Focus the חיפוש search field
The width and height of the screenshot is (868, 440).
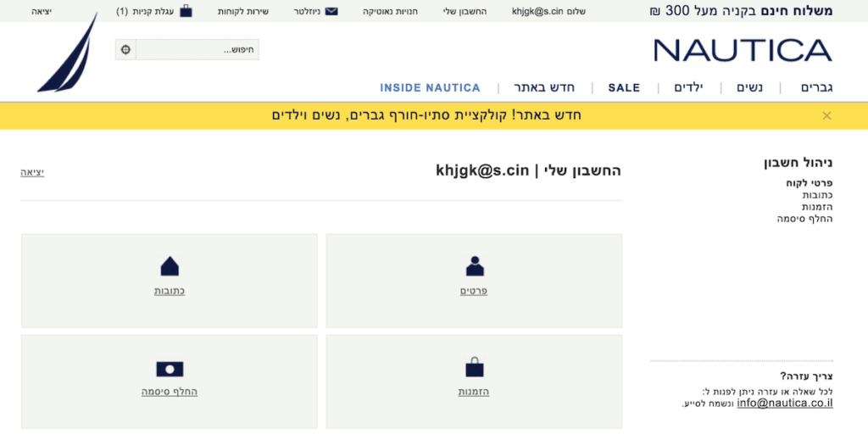[197, 50]
